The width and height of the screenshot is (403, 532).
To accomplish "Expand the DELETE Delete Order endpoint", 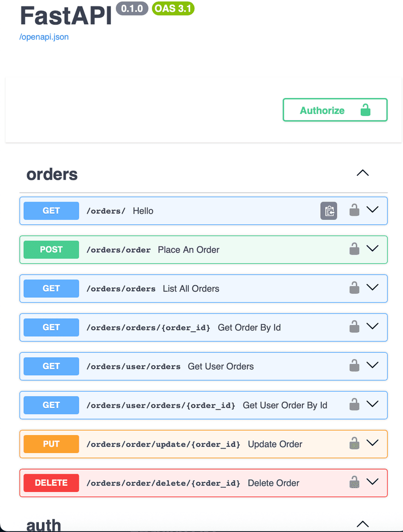I will pyautogui.click(x=373, y=482).
